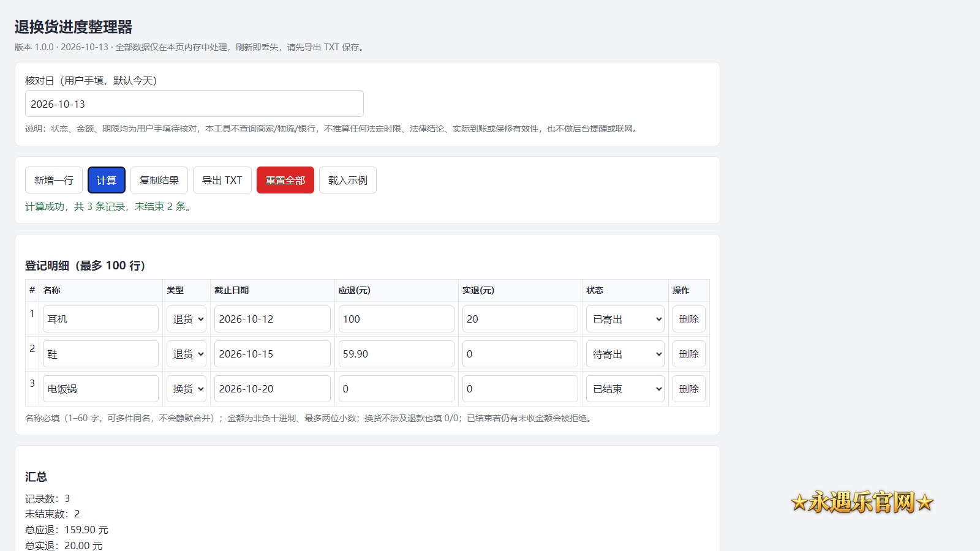Edit 电饭锅 应退 amount field
980x551 pixels.
pos(396,389)
